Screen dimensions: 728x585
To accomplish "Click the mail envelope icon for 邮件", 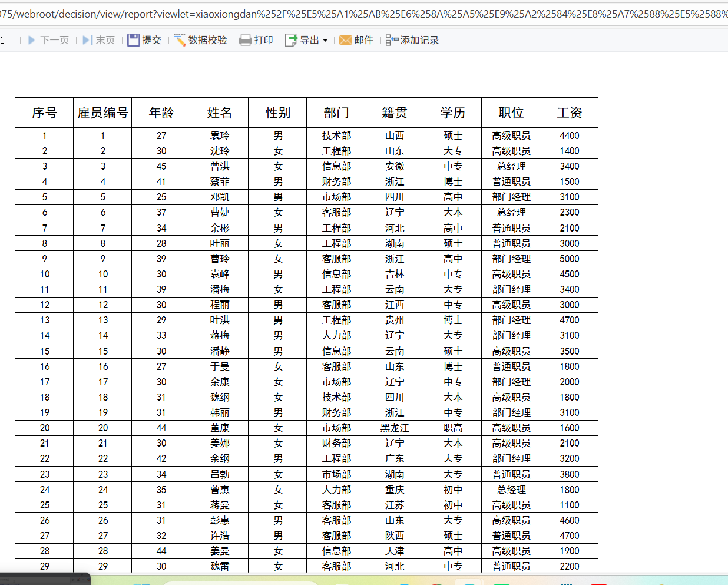I will click(346, 40).
